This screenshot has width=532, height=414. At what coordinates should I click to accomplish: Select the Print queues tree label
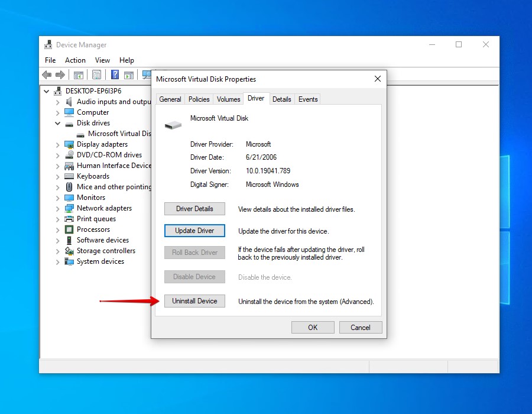click(x=96, y=219)
